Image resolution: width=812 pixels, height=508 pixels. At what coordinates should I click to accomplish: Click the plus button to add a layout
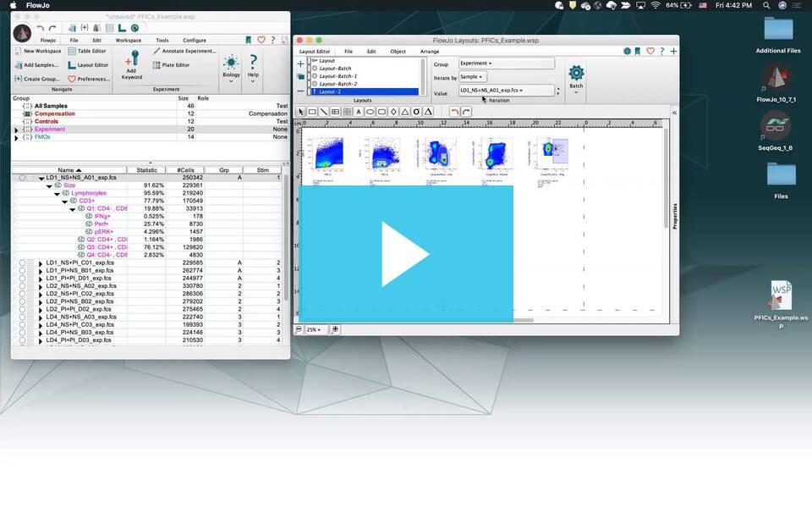[300, 63]
